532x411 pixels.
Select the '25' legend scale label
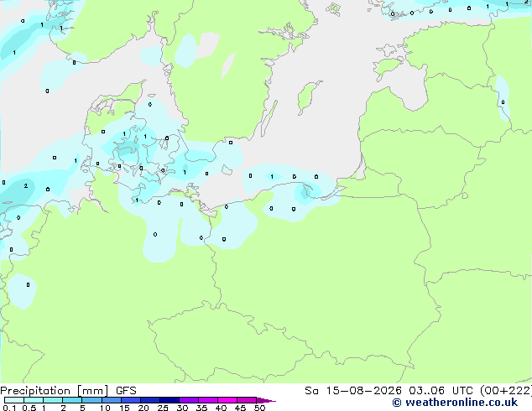point(163,408)
